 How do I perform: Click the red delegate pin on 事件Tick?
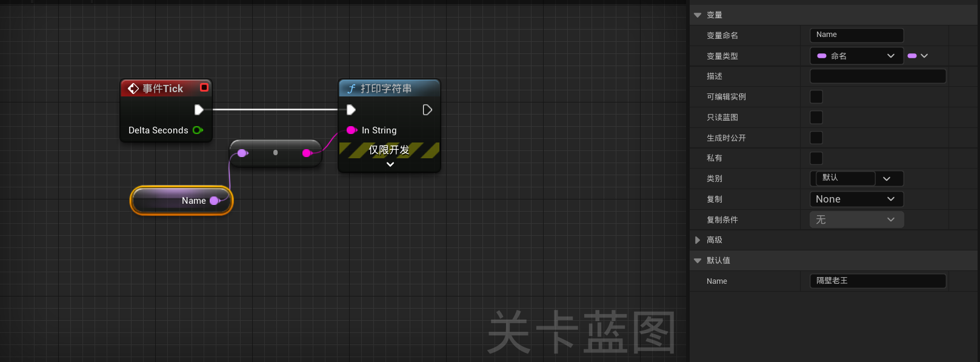204,88
